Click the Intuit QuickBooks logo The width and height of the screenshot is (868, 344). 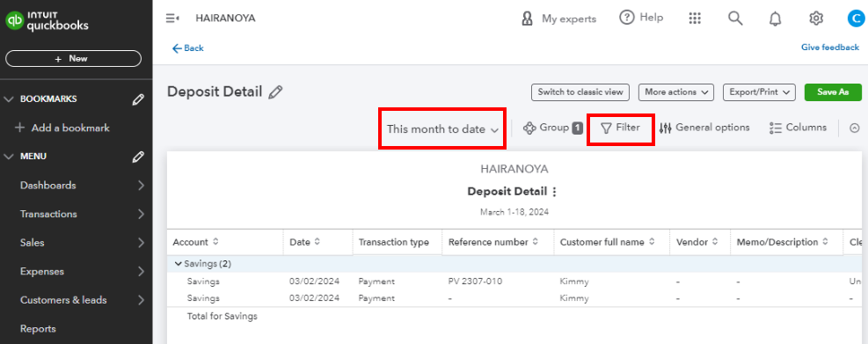click(47, 21)
